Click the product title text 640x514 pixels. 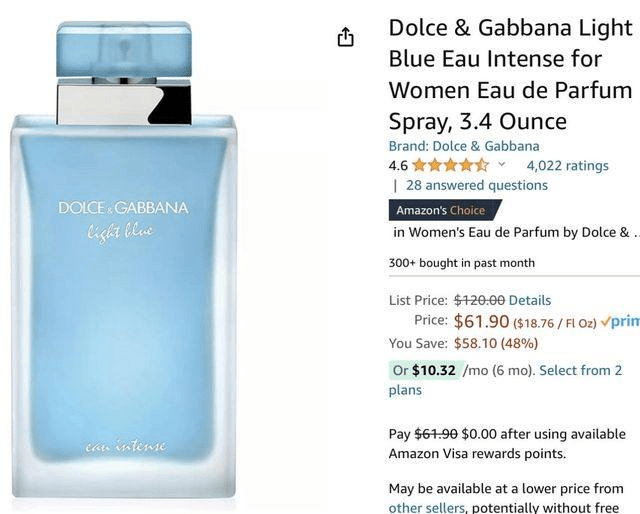(511, 74)
